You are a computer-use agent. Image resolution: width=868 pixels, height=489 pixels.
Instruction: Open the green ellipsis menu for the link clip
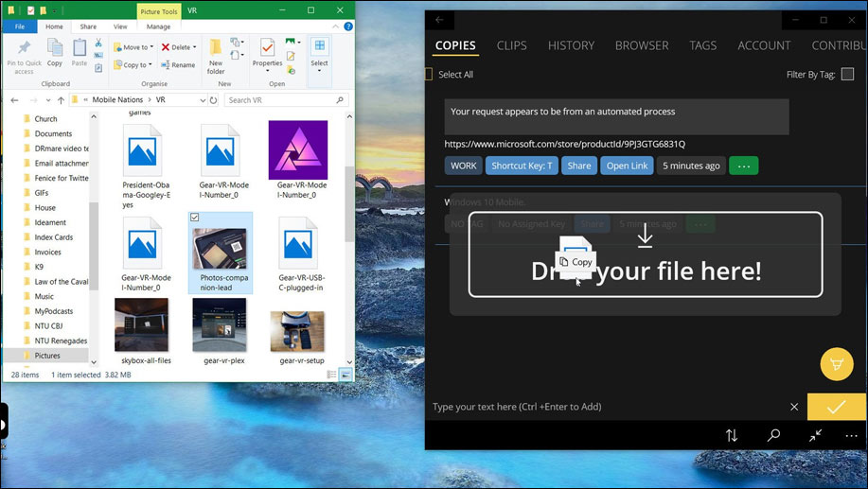pyautogui.click(x=743, y=166)
